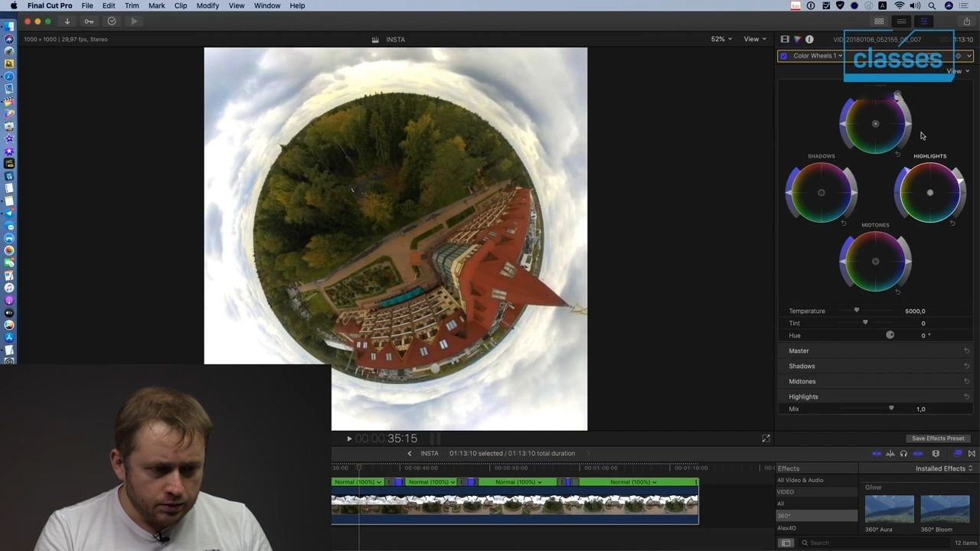
Task: Reset the Highlights color wheel
Action: click(x=952, y=223)
